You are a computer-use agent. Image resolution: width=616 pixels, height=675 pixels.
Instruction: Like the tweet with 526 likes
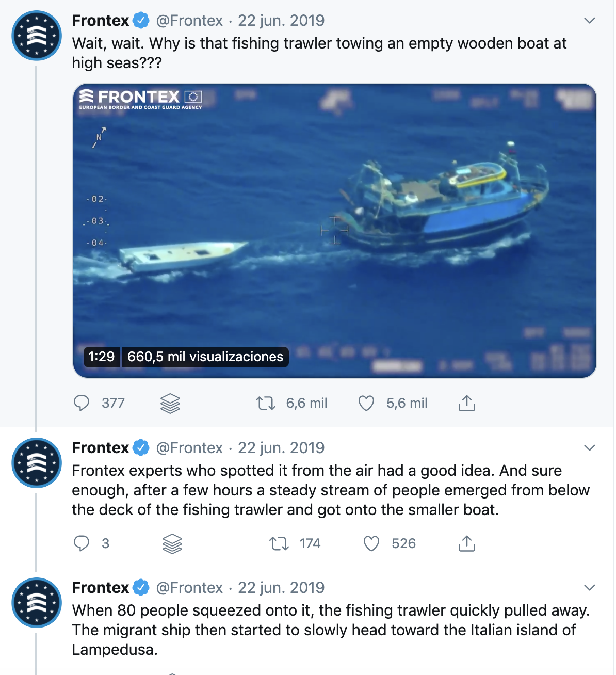click(371, 543)
